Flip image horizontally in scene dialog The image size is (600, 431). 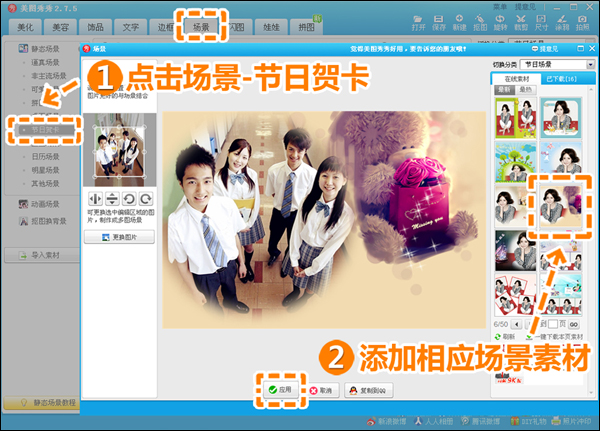(95, 199)
